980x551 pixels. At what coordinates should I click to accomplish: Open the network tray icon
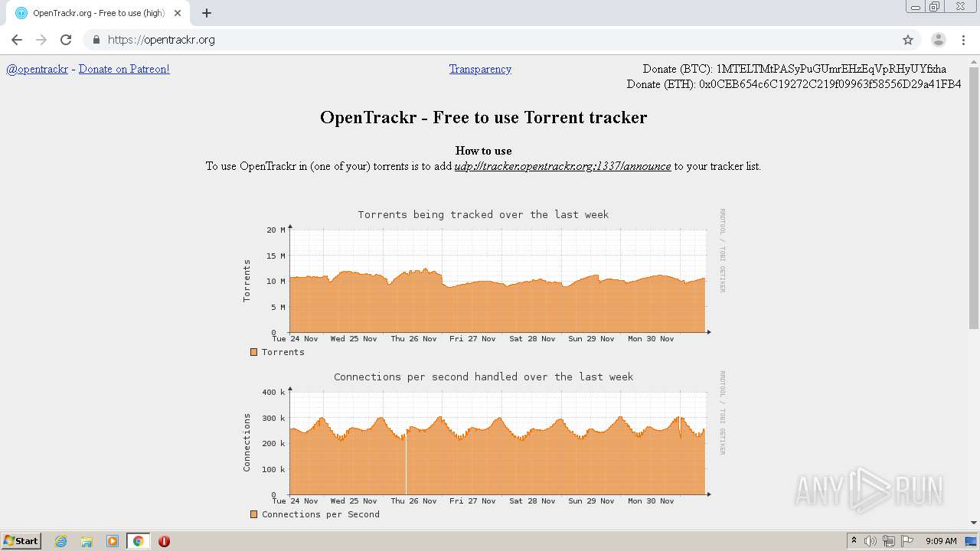[889, 541]
